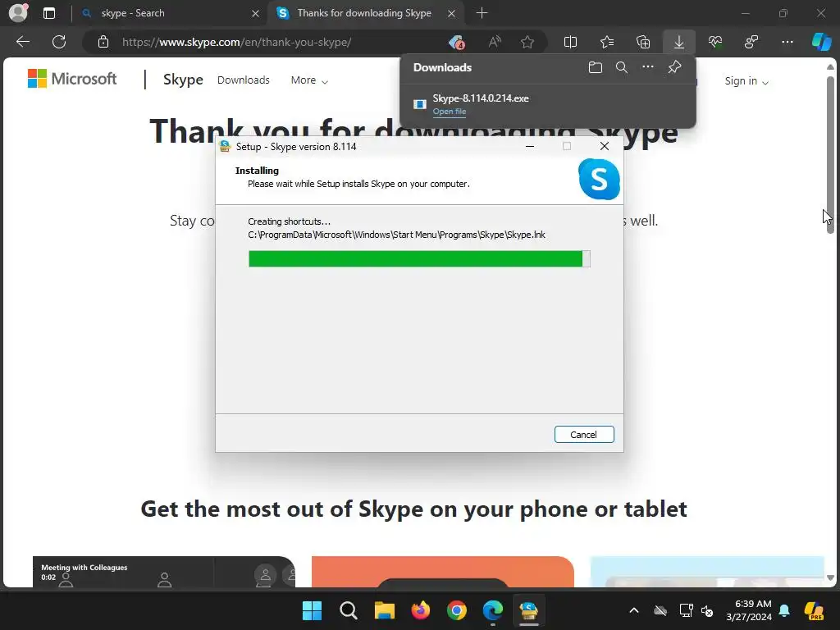Open the Favorites list icon

tap(606, 42)
